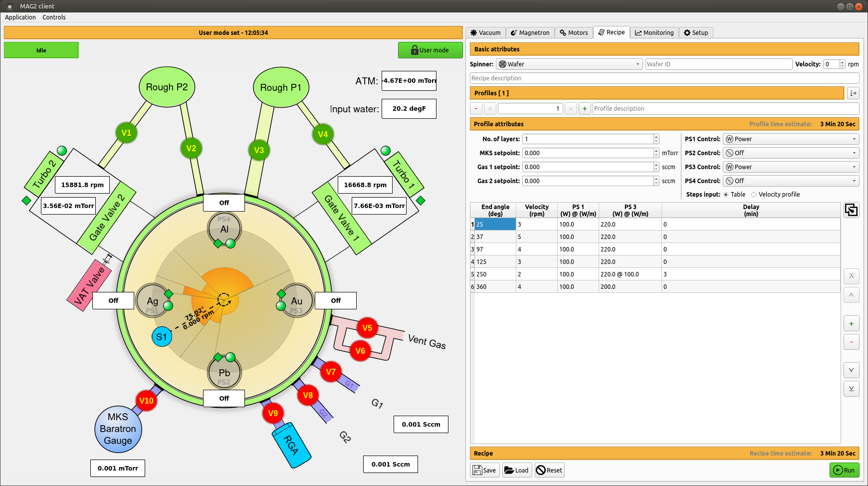The image size is (868, 486).
Task: Click the MKS Baratron Gauge icon
Action: pyautogui.click(x=118, y=429)
